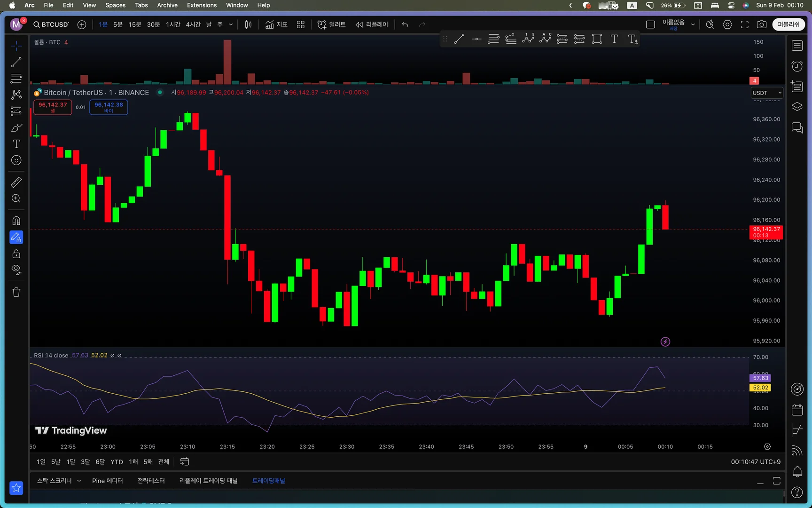Expand the 스탁 스크리너 dropdown arrow
Screen dimensions: 812x508
pyautogui.click(x=79, y=481)
